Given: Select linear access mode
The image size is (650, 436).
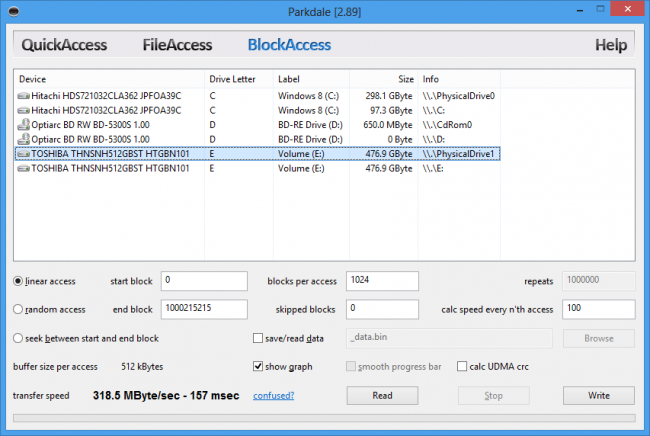Looking at the screenshot, I should click(19, 281).
